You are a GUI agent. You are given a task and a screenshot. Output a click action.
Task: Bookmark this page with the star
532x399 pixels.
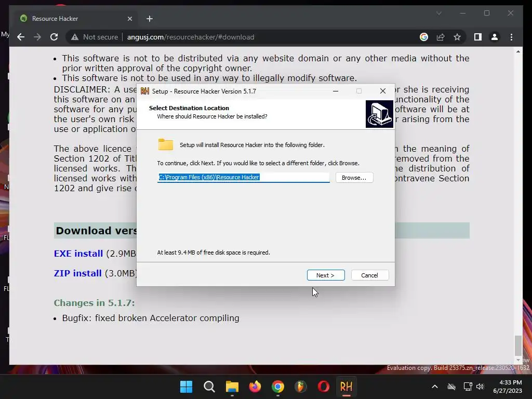point(457,37)
